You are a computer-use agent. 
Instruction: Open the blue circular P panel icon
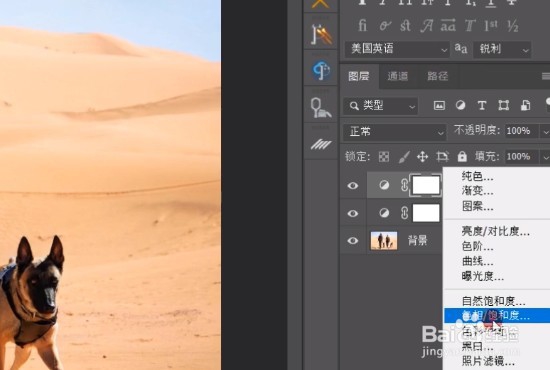pos(321,70)
